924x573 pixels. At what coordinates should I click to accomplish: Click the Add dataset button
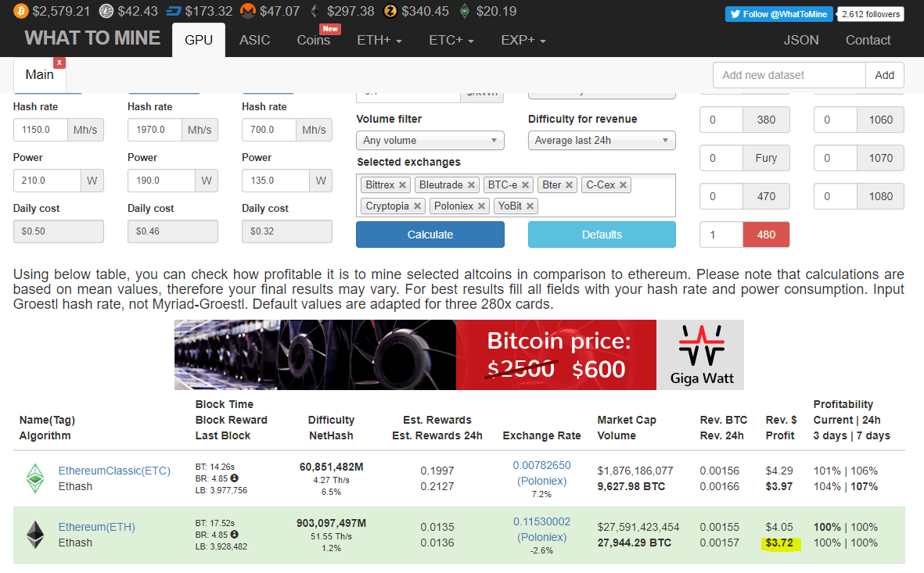[x=885, y=75]
